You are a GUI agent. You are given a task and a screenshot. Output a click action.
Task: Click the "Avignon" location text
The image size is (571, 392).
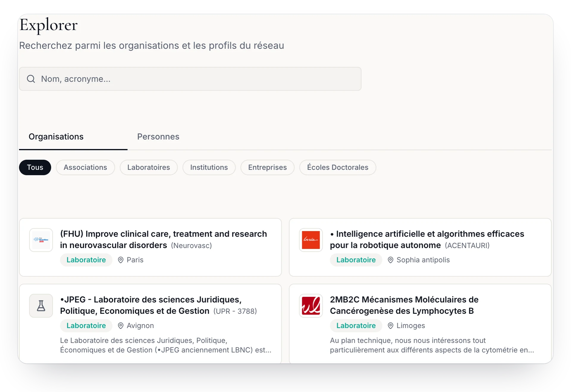point(140,326)
